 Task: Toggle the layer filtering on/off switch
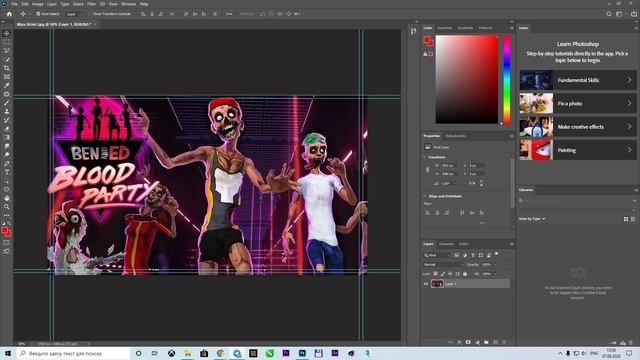coord(497,254)
